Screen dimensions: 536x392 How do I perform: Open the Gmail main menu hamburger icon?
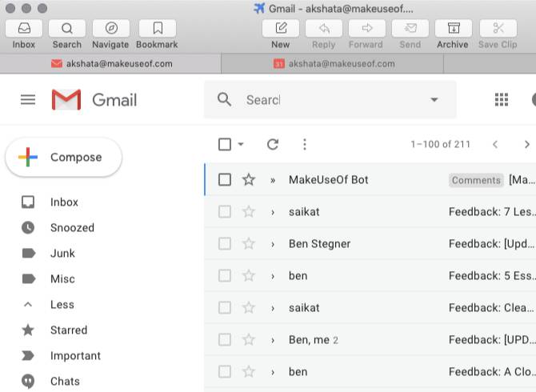(x=28, y=100)
